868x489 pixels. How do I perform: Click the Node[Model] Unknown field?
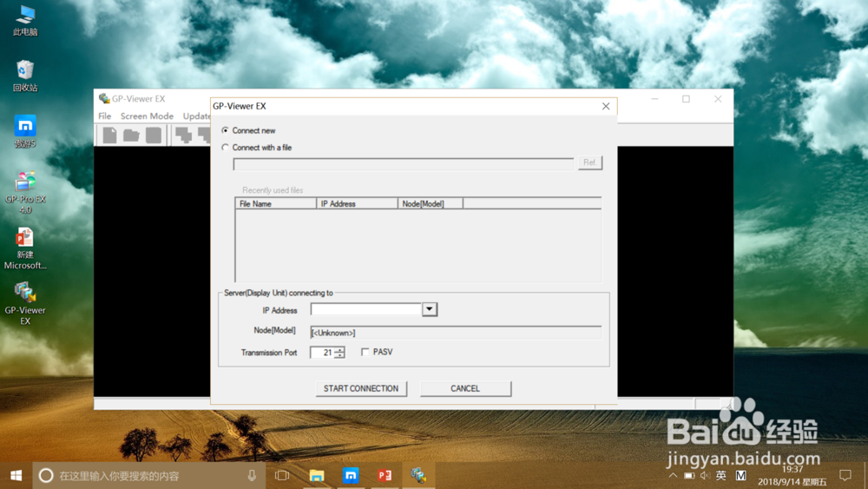(456, 333)
